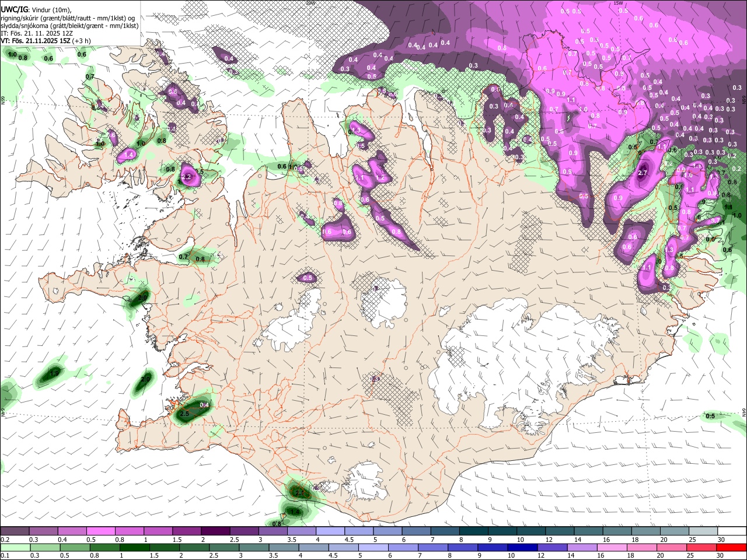Click upper scale swatch between 4 and 4.5
Viewport: 747px width, 560px height.
pyautogui.click(x=330, y=531)
